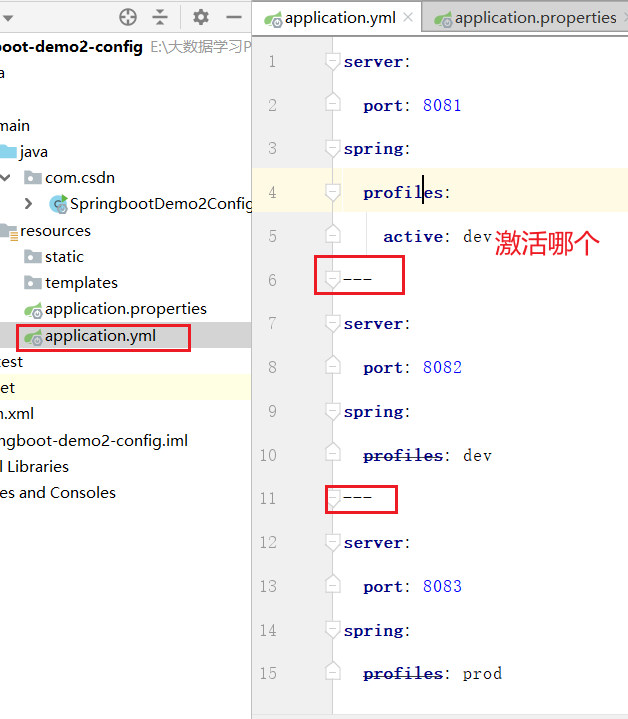Click the port value 8081
Image resolution: width=628 pixels, height=719 pixels.
pos(442,105)
